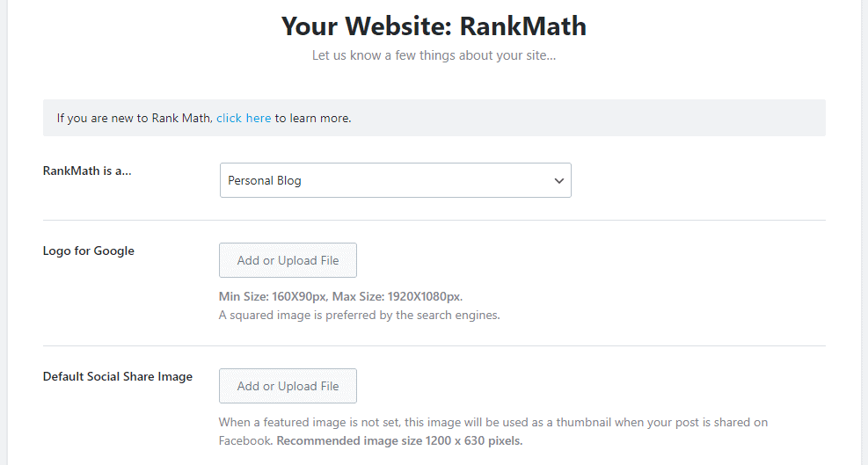Click the "A squared image is preferred" note
Image resolution: width=868 pixels, height=465 pixels.
tap(359, 315)
